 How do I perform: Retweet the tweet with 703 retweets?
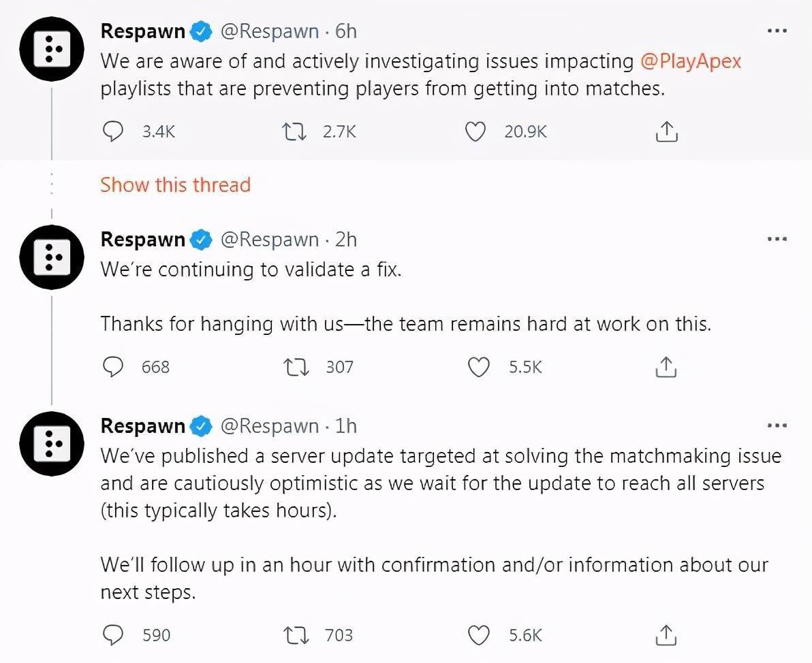[x=297, y=635]
